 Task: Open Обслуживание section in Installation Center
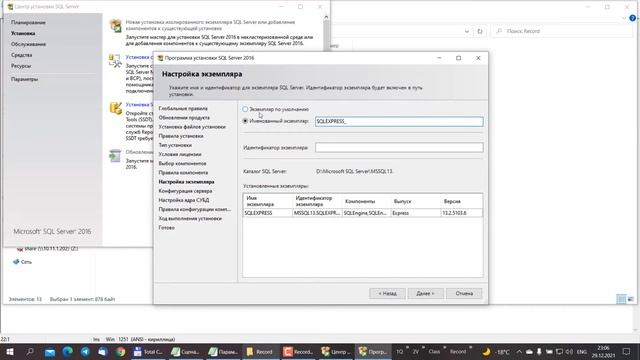click(x=28, y=44)
